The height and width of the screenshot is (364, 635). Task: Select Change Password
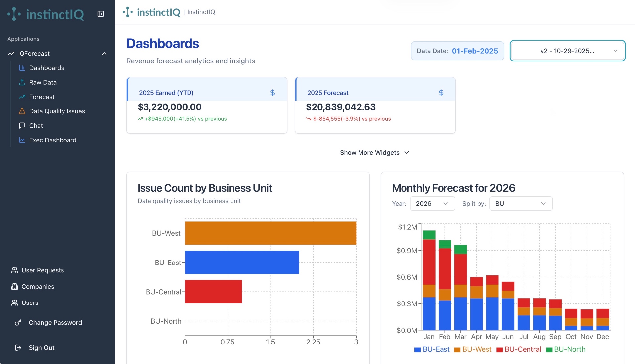(56, 323)
